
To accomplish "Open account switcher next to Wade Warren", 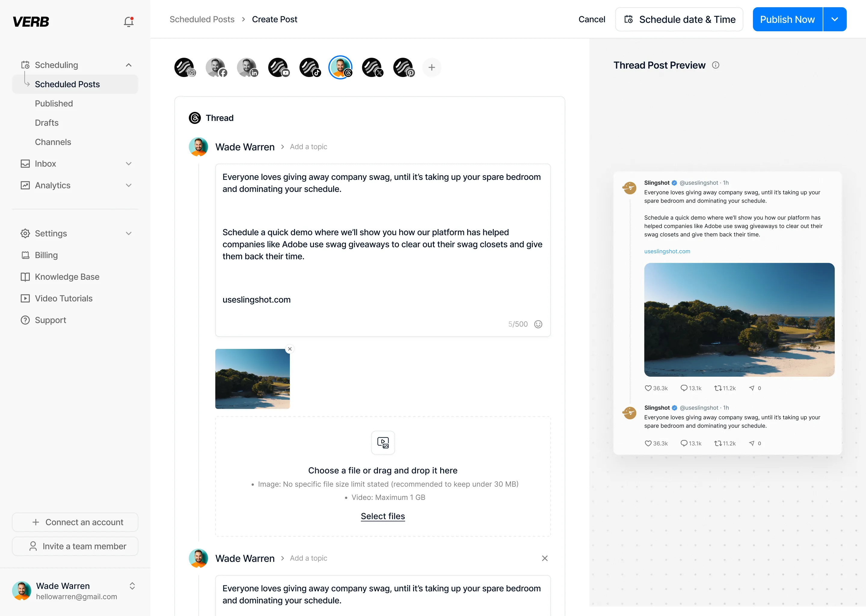I will click(132, 586).
